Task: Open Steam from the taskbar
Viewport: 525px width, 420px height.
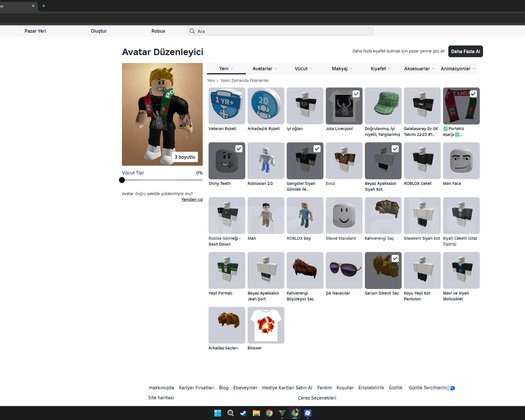Action: pos(243,413)
